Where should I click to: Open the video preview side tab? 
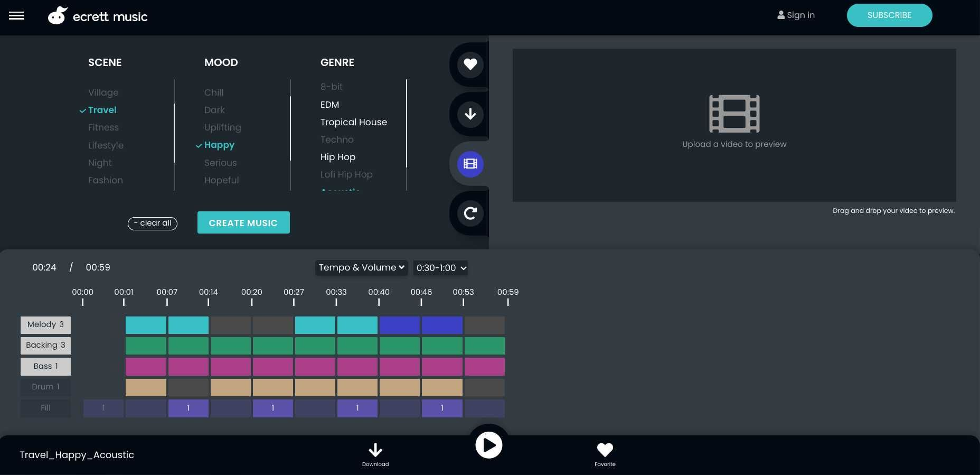tap(470, 164)
